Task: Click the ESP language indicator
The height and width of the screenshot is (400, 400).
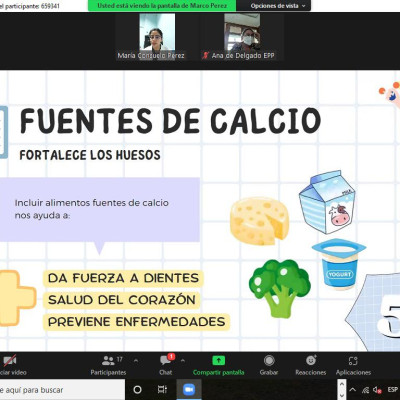Action: pyautogui.click(x=392, y=389)
